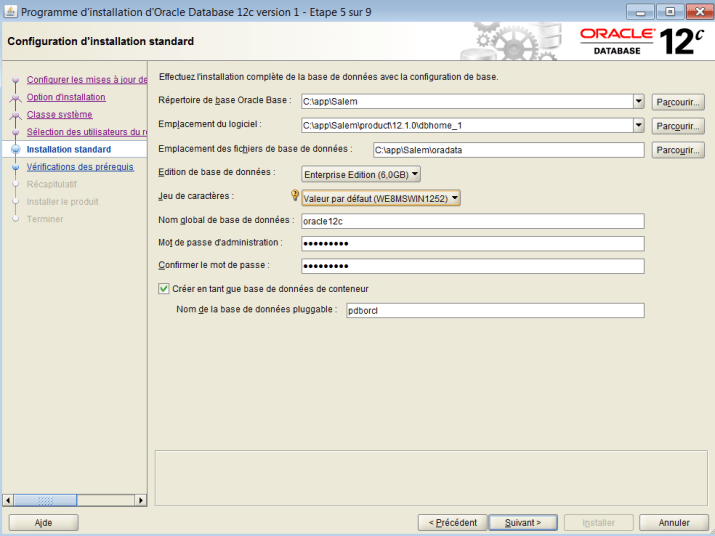The height and width of the screenshot is (536, 715).
Task: Open 'Sélection des utilisateurs' step
Action: [x=87, y=132]
